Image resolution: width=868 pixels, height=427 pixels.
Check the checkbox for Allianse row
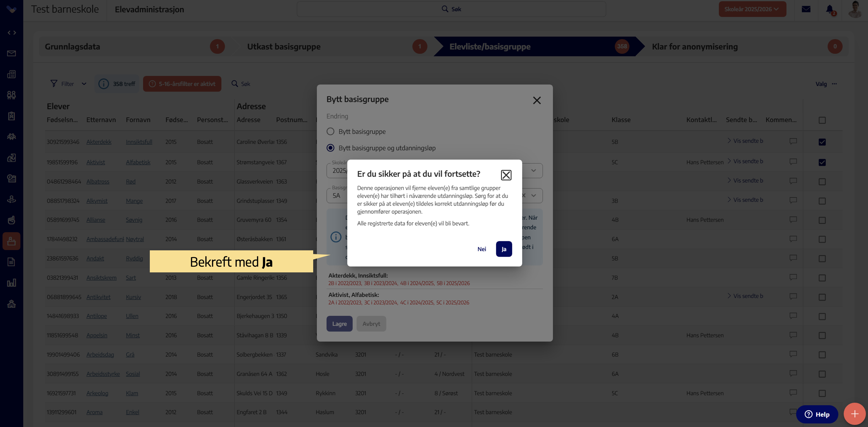822,220
